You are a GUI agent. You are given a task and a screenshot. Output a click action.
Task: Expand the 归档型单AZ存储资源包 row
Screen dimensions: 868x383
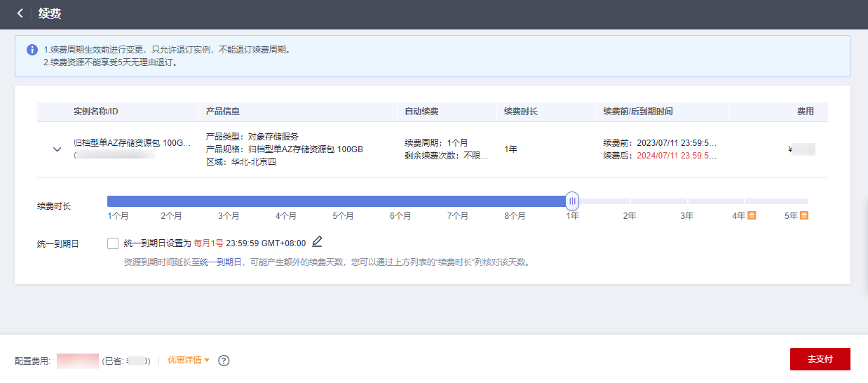[x=57, y=149]
